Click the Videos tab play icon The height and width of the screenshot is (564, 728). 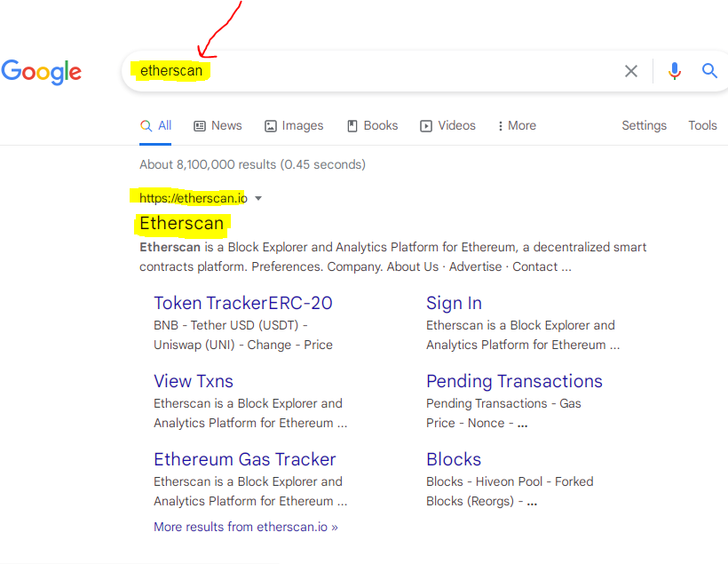pyautogui.click(x=426, y=126)
